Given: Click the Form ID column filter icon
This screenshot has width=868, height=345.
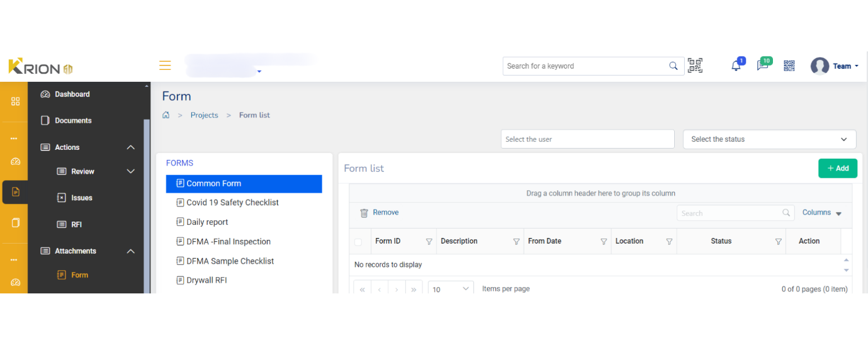Looking at the screenshot, I should point(429,242).
